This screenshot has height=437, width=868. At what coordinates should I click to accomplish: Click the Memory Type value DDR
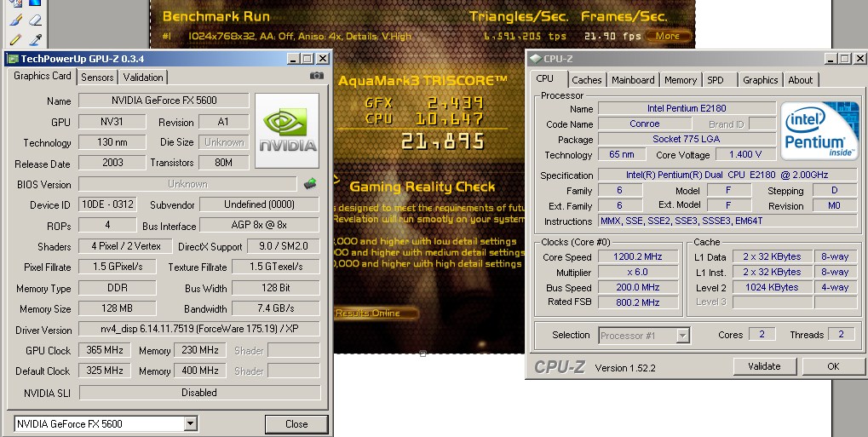117,287
